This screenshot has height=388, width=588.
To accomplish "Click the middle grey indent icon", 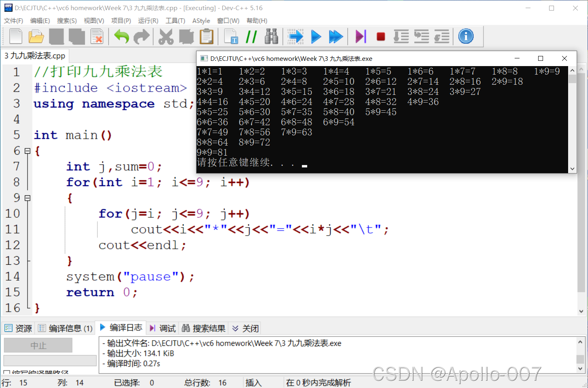I will (x=421, y=36).
